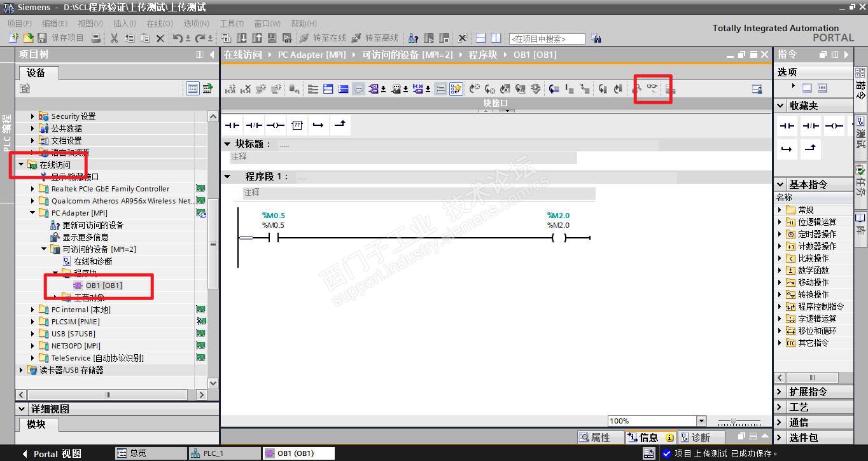Toggle monitoring with the glasses icon
Screen dimensions: 868x461
[652, 89]
